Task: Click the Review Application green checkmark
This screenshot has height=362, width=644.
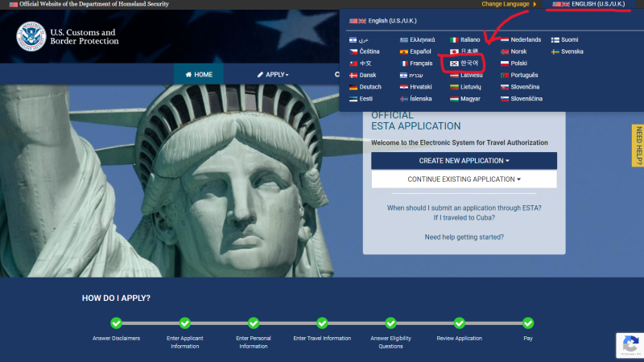Action: coord(460,323)
